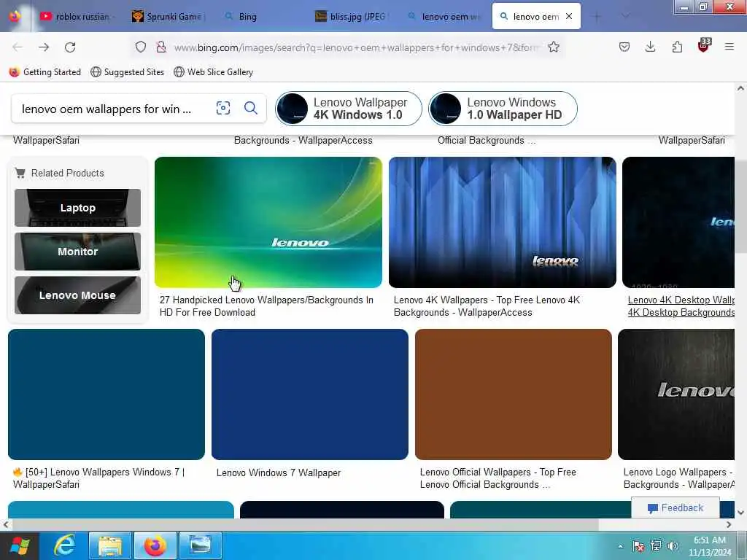
Task: Switch to Firefox on the taskbar
Action: [x=155, y=545]
